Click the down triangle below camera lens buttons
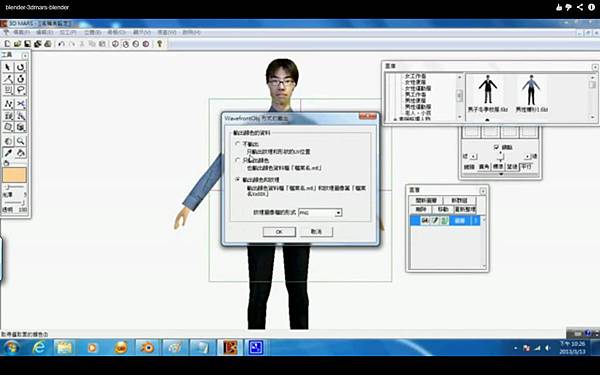 pos(501,174)
